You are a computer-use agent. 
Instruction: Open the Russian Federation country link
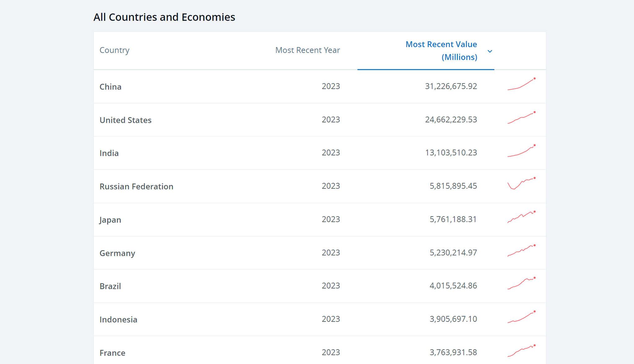136,186
